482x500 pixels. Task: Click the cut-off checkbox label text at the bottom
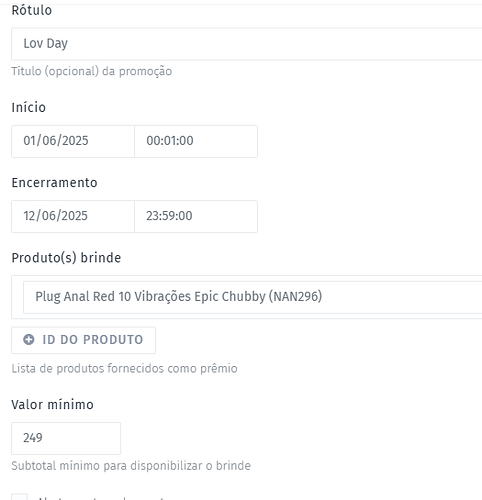(100, 498)
